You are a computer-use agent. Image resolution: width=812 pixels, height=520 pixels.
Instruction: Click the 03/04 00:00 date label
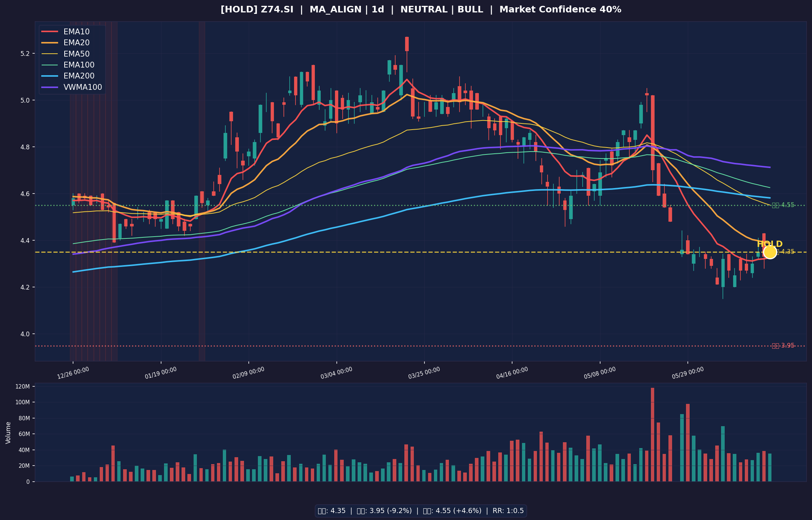(336, 373)
